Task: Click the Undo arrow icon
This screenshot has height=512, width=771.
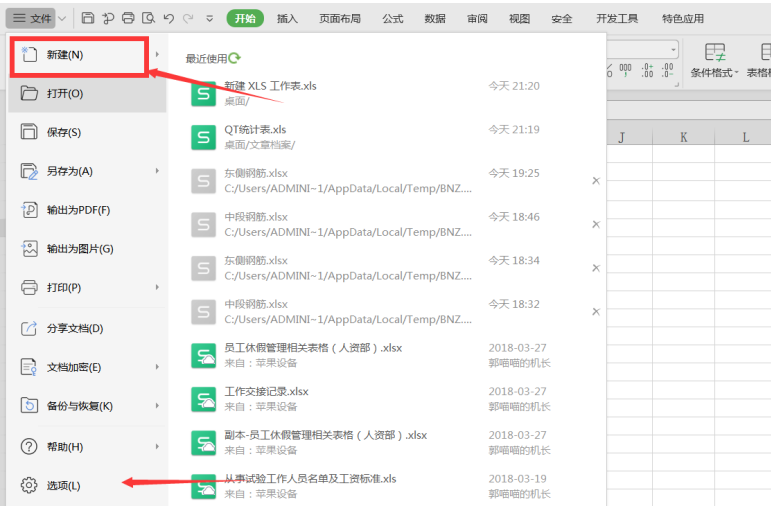Action: tap(169, 19)
